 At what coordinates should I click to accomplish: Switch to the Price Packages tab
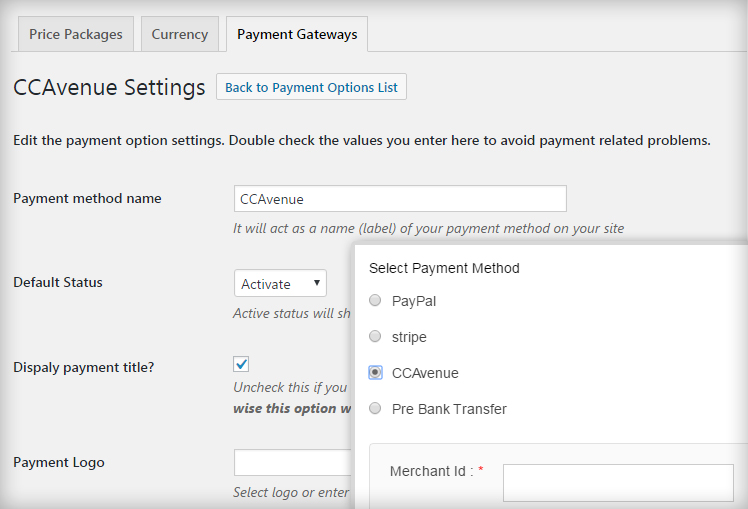pyautogui.click(x=75, y=34)
